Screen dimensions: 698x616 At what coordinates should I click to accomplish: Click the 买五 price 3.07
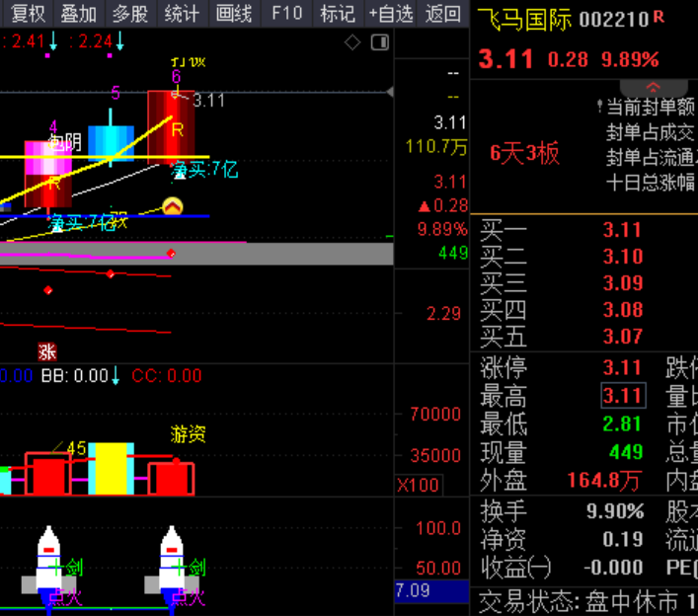coord(623,337)
